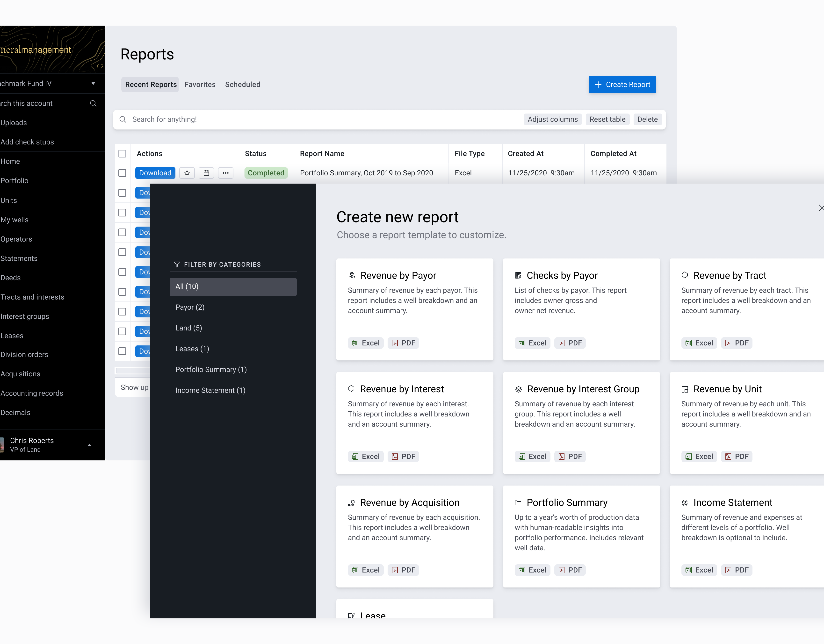Go to My wells in sidebar

(x=14, y=220)
